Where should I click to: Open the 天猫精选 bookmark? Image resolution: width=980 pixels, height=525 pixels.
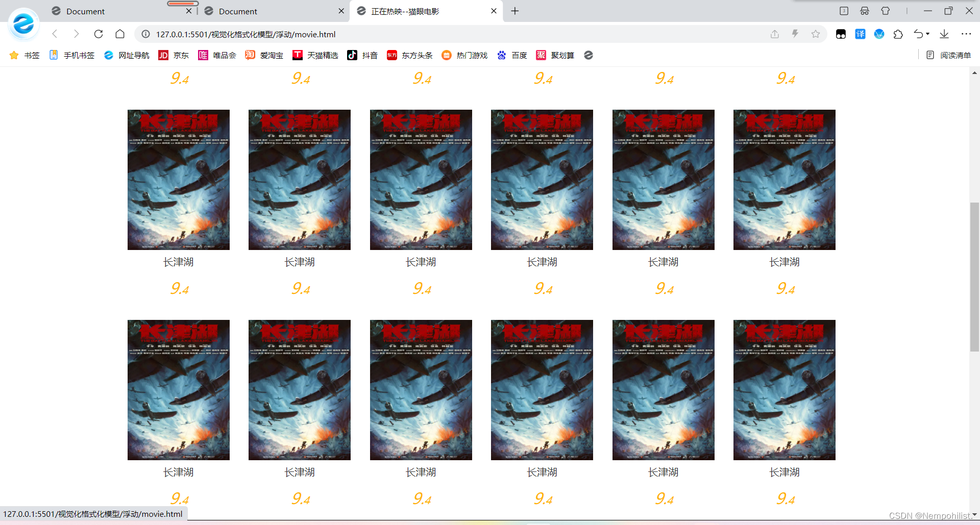315,55
